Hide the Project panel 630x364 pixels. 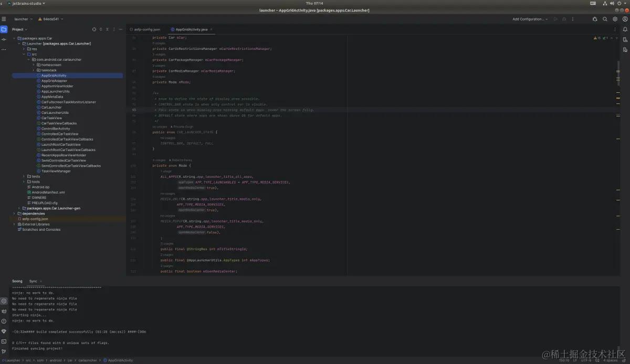tap(121, 29)
